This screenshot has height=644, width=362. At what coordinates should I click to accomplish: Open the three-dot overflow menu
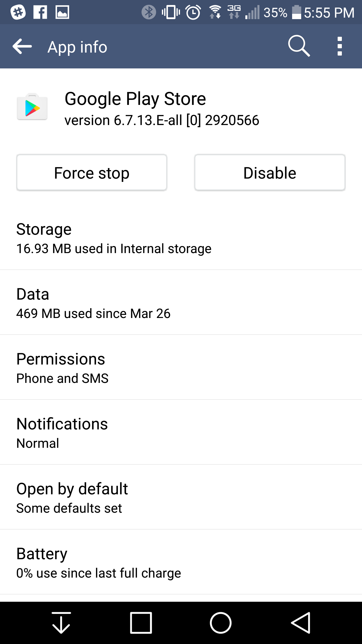pyautogui.click(x=340, y=46)
